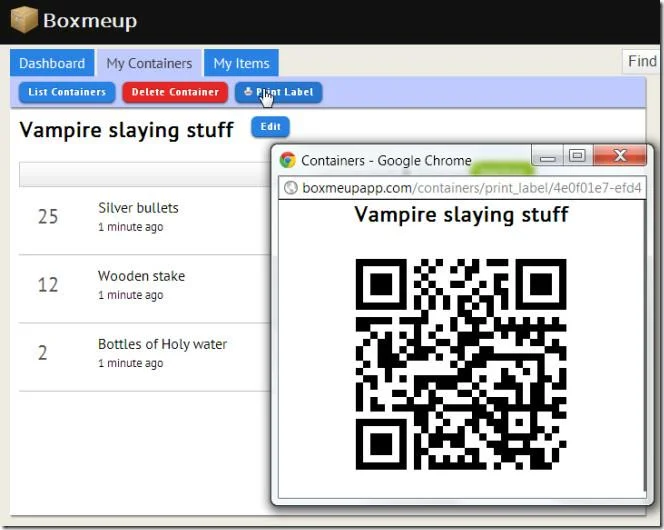Close the Containers Chrome popup window
The width and height of the screenshot is (664, 530).
620,155
